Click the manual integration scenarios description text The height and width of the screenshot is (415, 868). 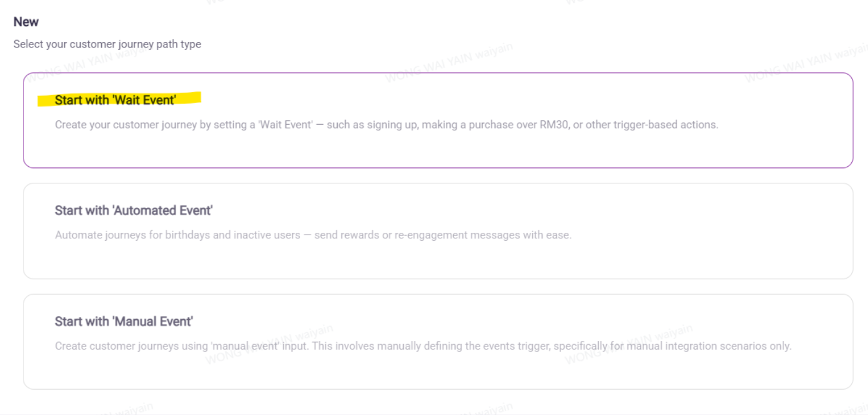coord(423,346)
